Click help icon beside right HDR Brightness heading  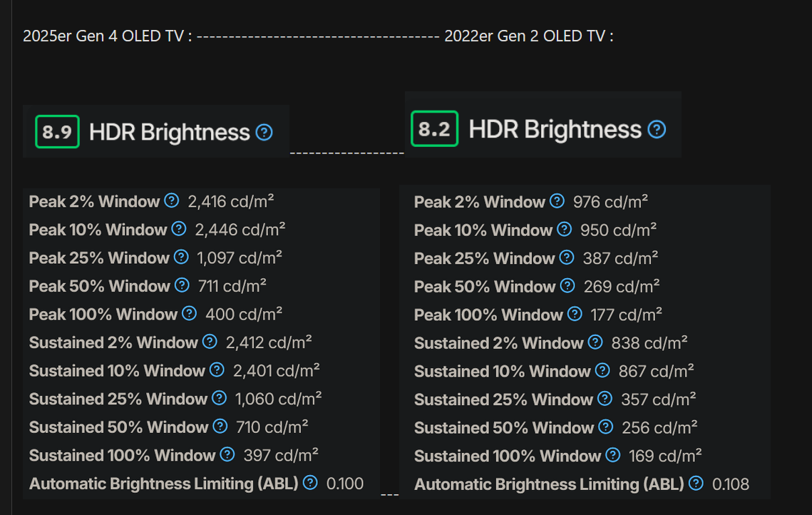[657, 130]
